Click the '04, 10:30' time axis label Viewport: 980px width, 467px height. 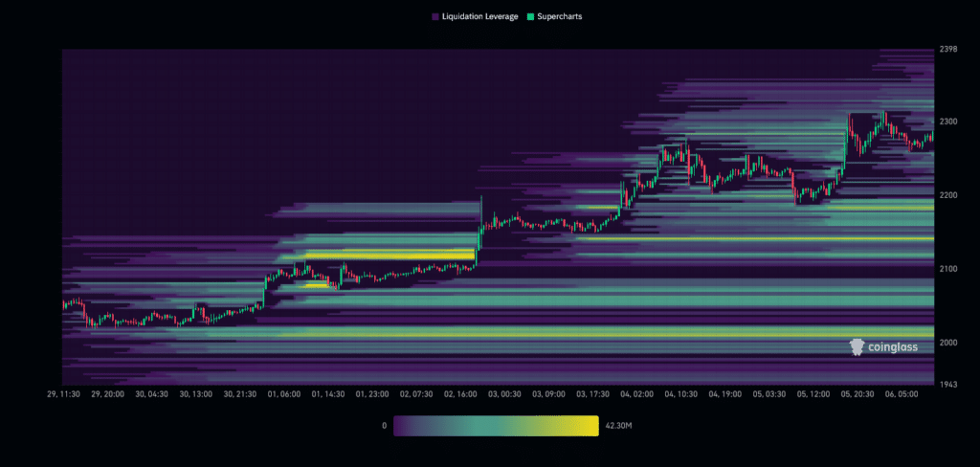[x=680, y=393]
